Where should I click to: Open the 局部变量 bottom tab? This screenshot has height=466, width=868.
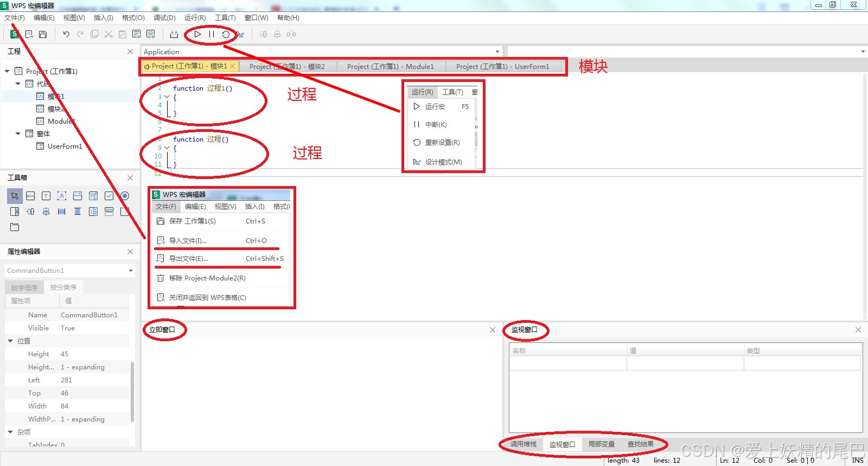click(602, 444)
